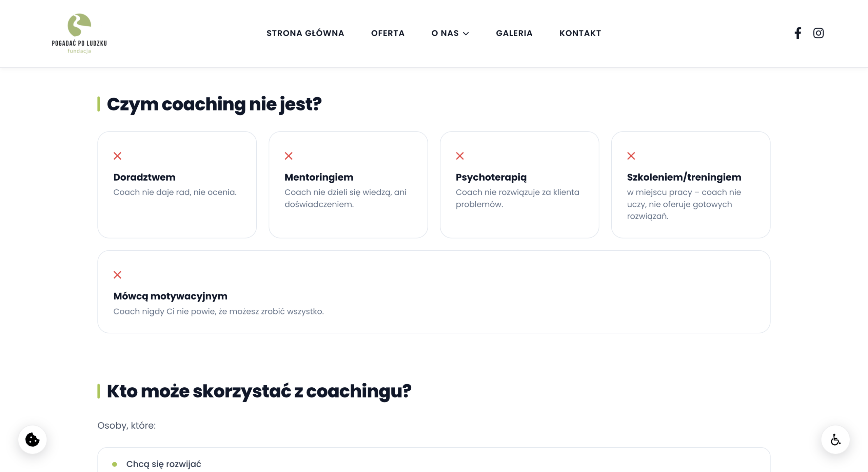Click text 'Coach nie rozwiązuje za klienta problemów.'
The image size is (868, 472).
pyautogui.click(x=517, y=198)
